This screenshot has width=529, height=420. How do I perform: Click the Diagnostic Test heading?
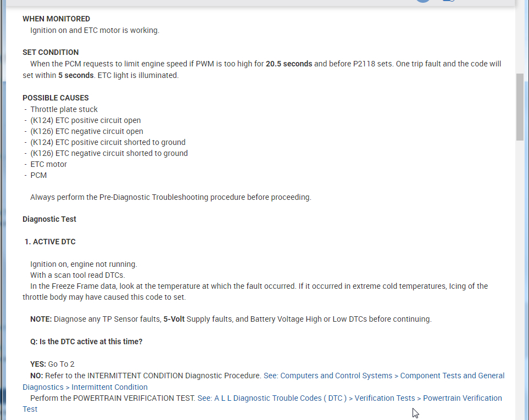pos(49,219)
